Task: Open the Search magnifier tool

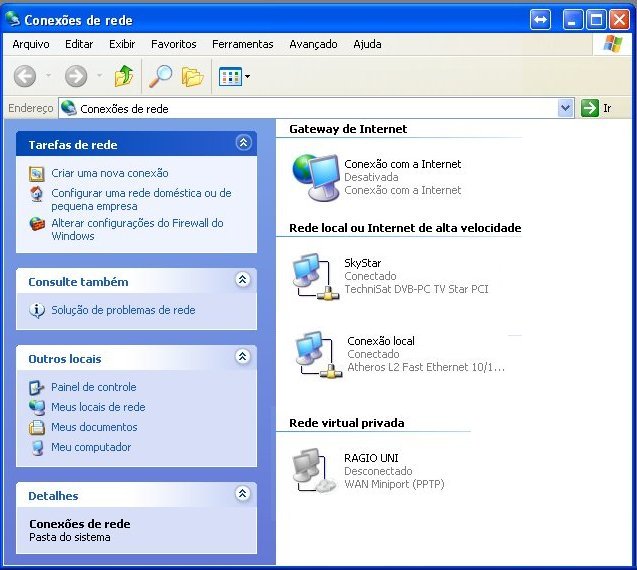Action: [x=160, y=76]
